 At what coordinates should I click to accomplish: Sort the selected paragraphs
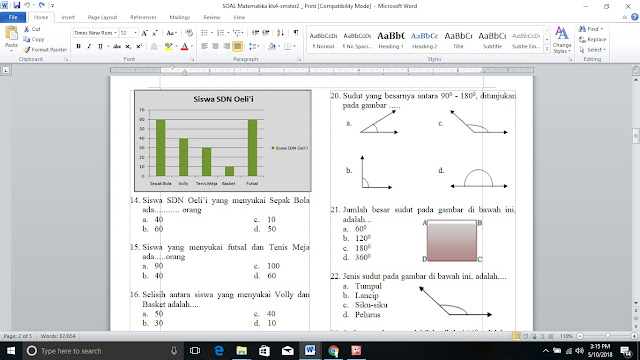[280, 33]
